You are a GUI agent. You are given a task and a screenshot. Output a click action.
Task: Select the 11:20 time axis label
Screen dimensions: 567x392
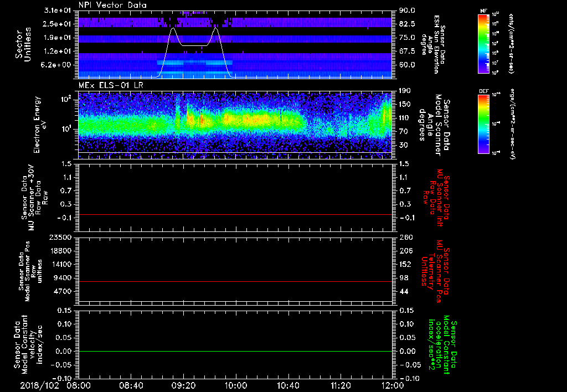tap(341, 384)
